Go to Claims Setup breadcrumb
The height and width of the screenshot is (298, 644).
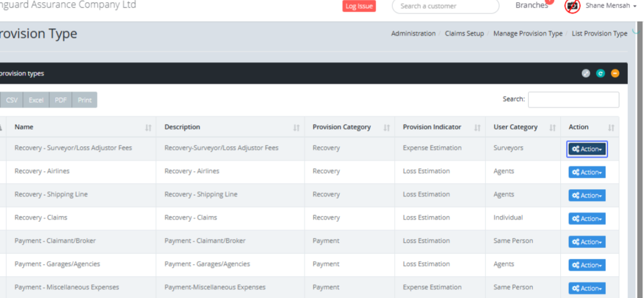coord(464,33)
